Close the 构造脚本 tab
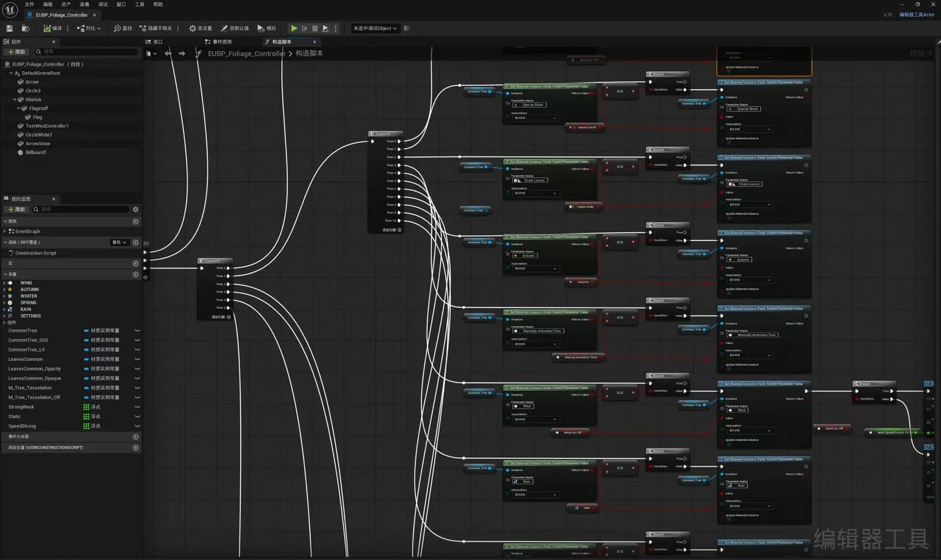The width and height of the screenshot is (941, 560). [x=315, y=42]
